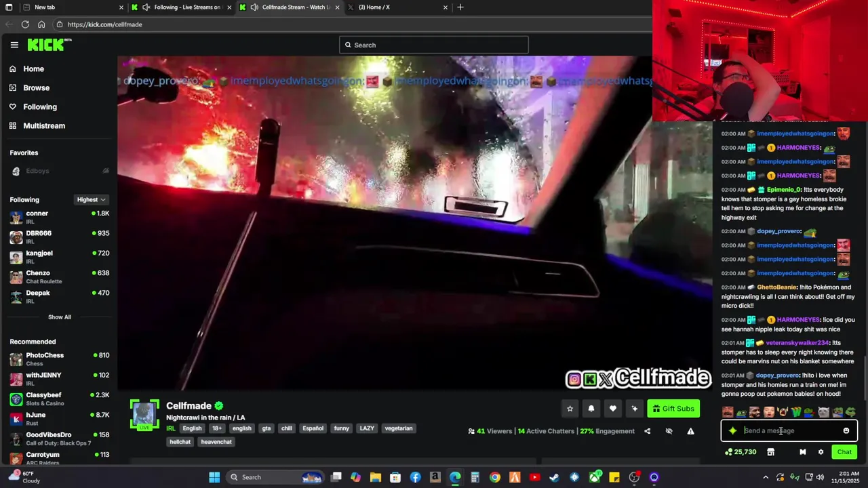Image resolution: width=868 pixels, height=488 pixels.
Task: Toggle notification bell for Cellfmade
Action: coord(591,409)
